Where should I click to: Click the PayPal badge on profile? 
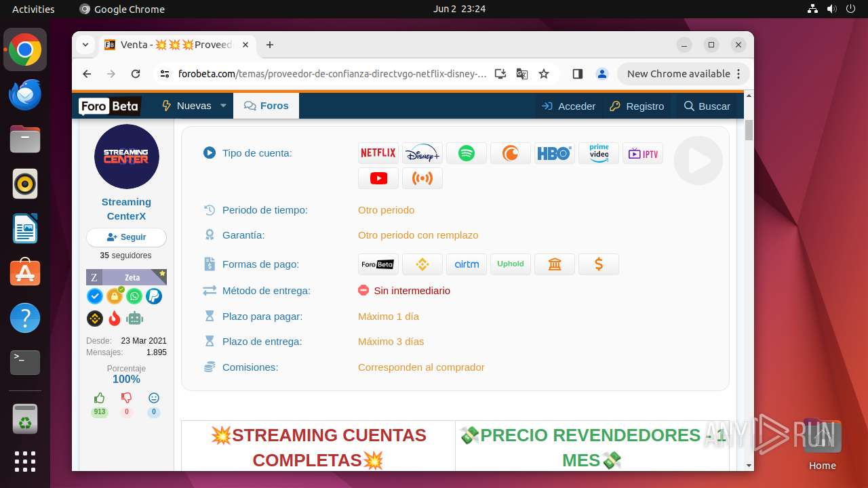pyautogui.click(x=154, y=296)
